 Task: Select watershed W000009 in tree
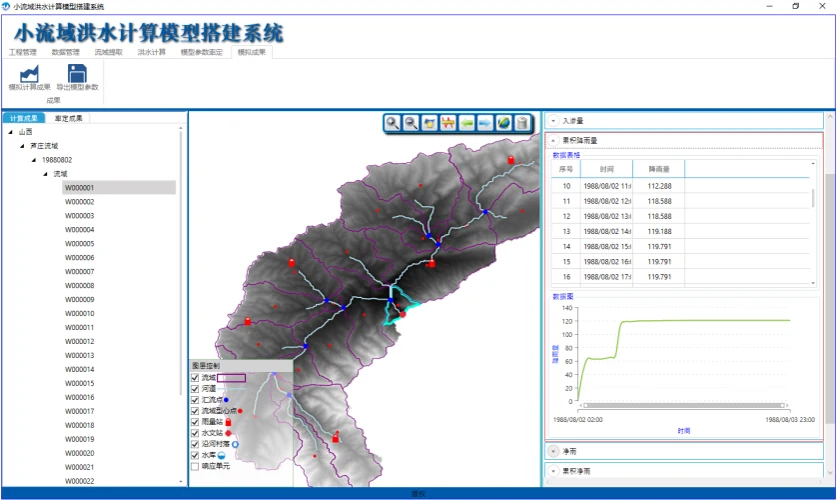point(80,300)
